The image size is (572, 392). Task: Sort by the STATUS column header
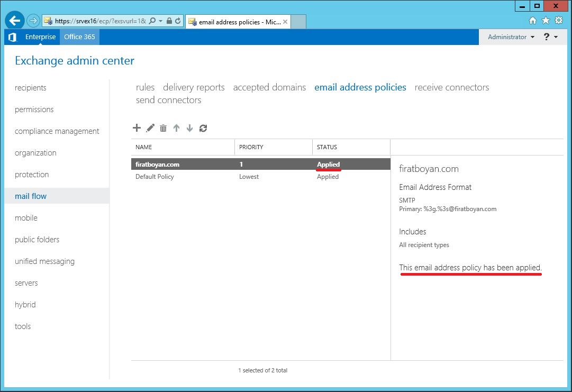click(351, 147)
